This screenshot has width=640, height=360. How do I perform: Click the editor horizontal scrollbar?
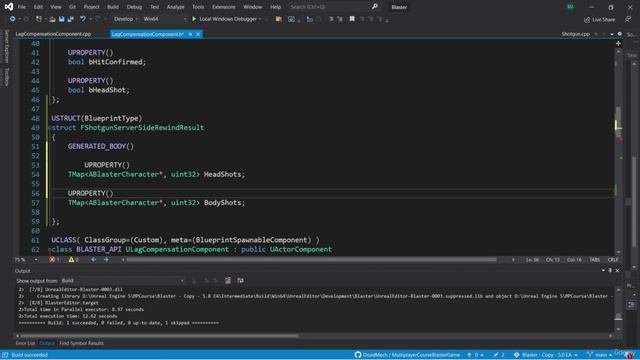311,260
